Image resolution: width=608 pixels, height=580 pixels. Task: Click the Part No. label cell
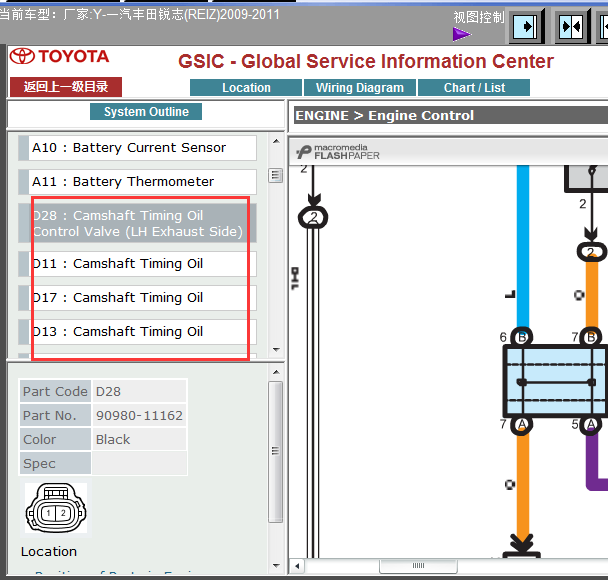(x=55, y=416)
